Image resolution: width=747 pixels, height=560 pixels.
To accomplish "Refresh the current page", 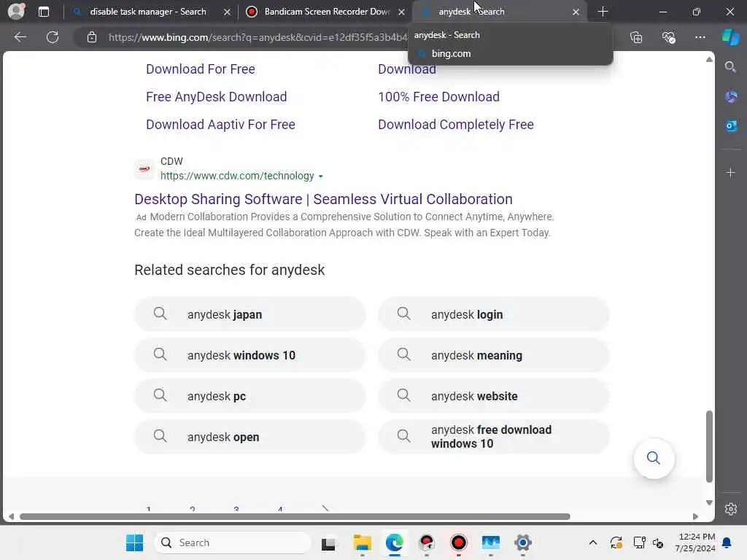I will click(x=53, y=37).
